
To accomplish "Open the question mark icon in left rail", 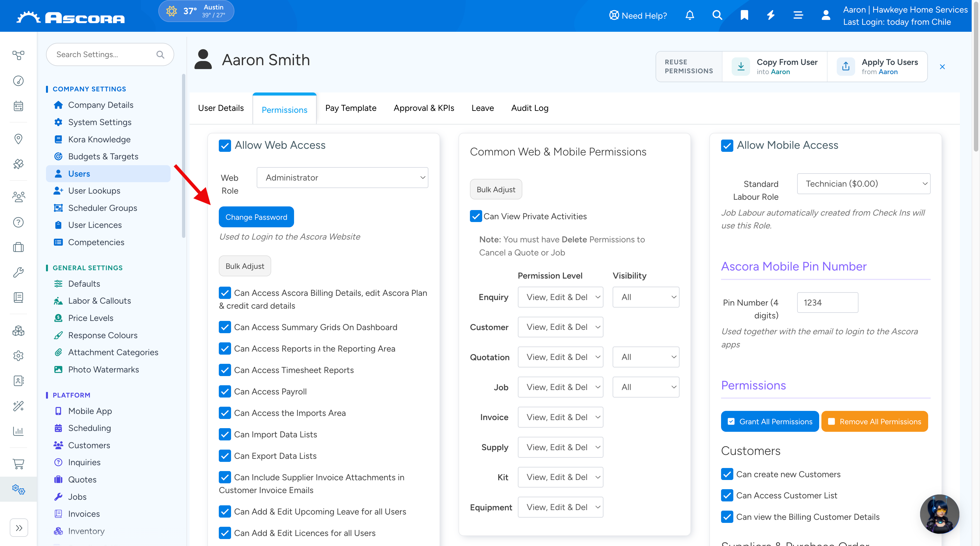I will coord(18,222).
